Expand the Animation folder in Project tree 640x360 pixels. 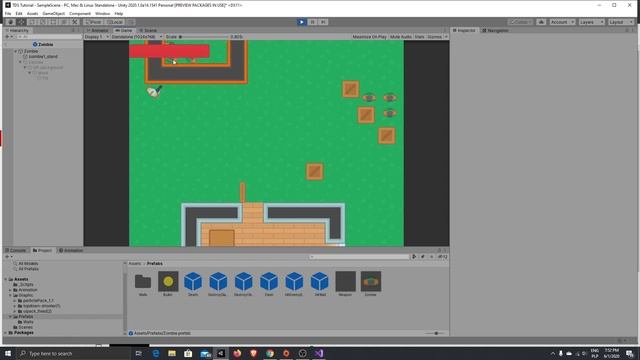(11, 290)
